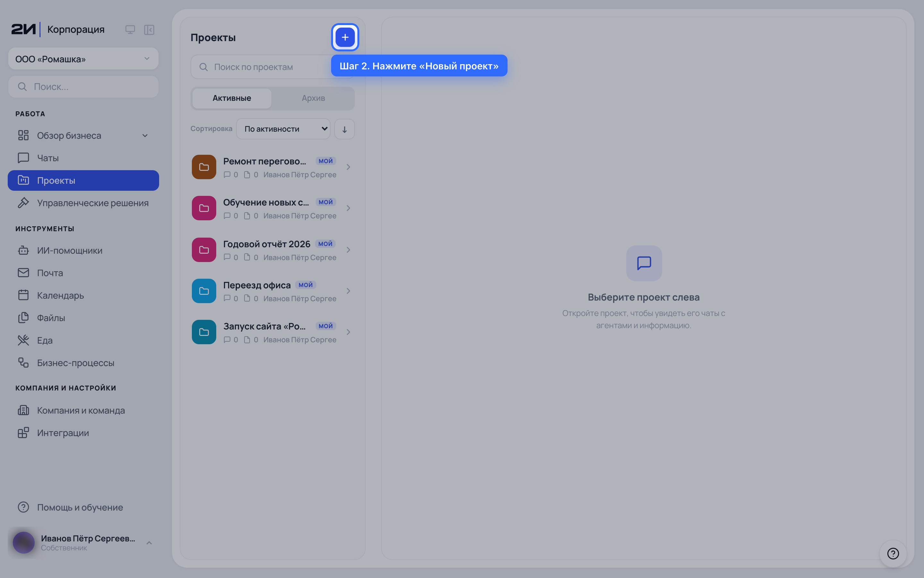Toggle the monitor display icon in header
This screenshot has height=578, width=924.
(x=130, y=30)
